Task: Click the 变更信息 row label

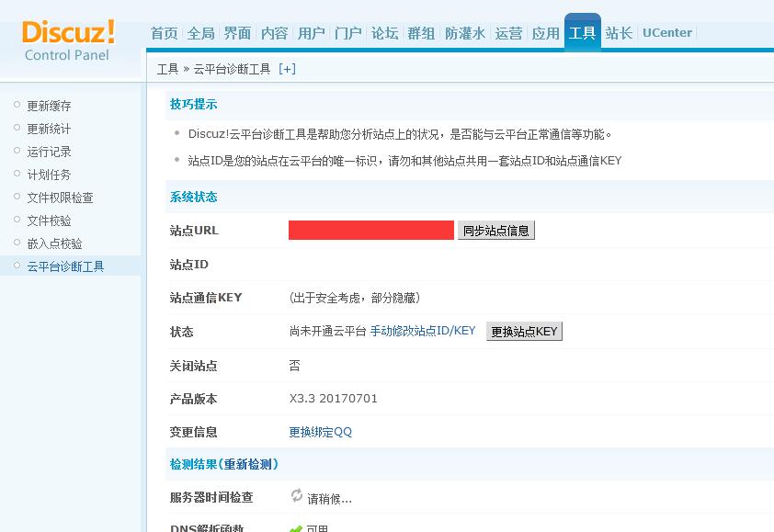Action: pyautogui.click(x=193, y=433)
